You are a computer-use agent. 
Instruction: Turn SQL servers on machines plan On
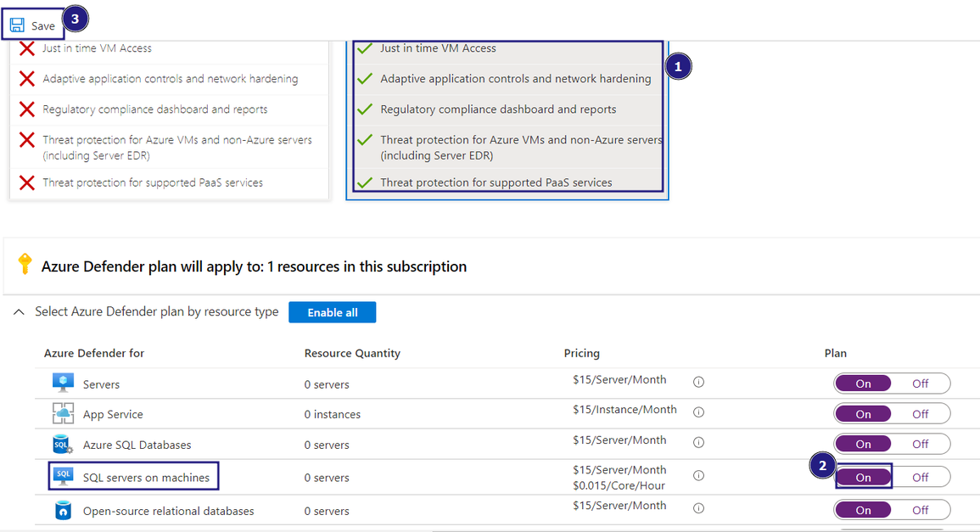[x=863, y=477]
